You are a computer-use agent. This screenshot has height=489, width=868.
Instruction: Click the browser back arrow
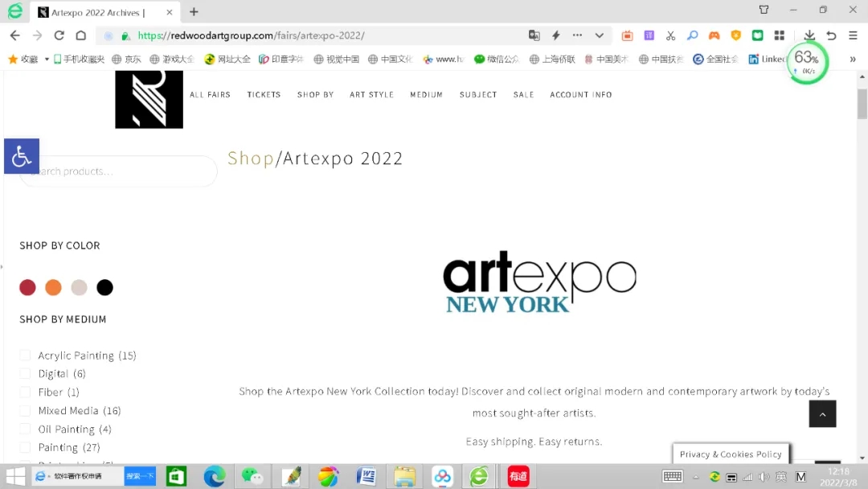[15, 35]
